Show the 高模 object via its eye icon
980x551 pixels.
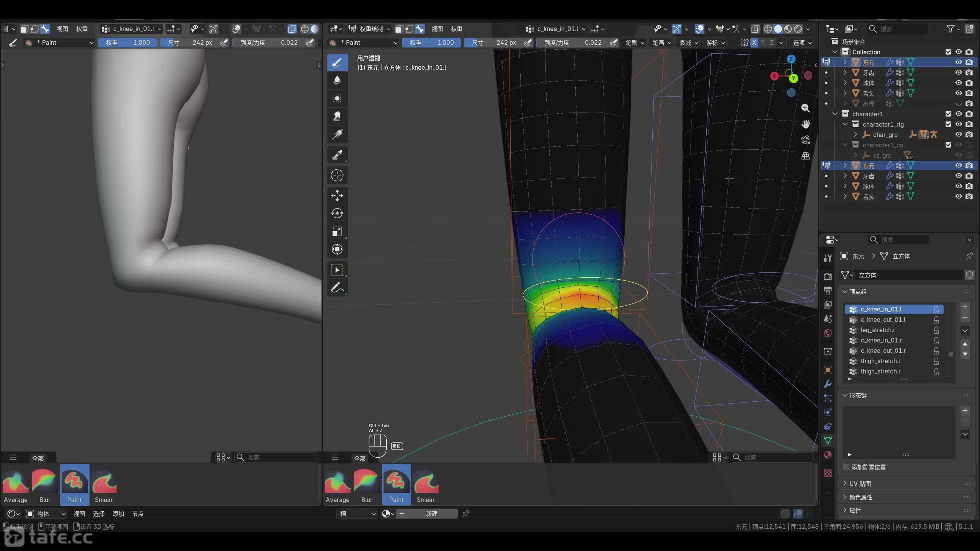tap(959, 104)
